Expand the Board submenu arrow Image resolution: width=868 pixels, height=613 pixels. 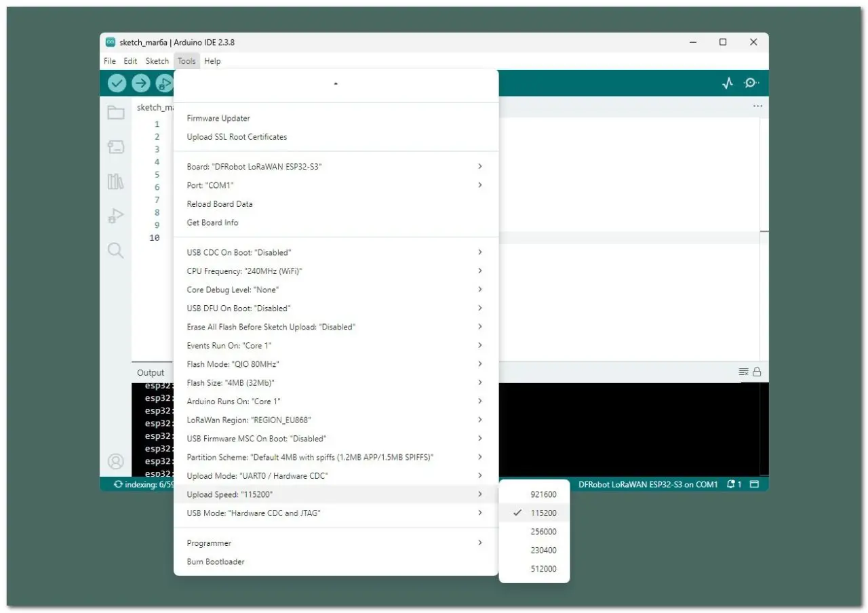pyautogui.click(x=480, y=166)
